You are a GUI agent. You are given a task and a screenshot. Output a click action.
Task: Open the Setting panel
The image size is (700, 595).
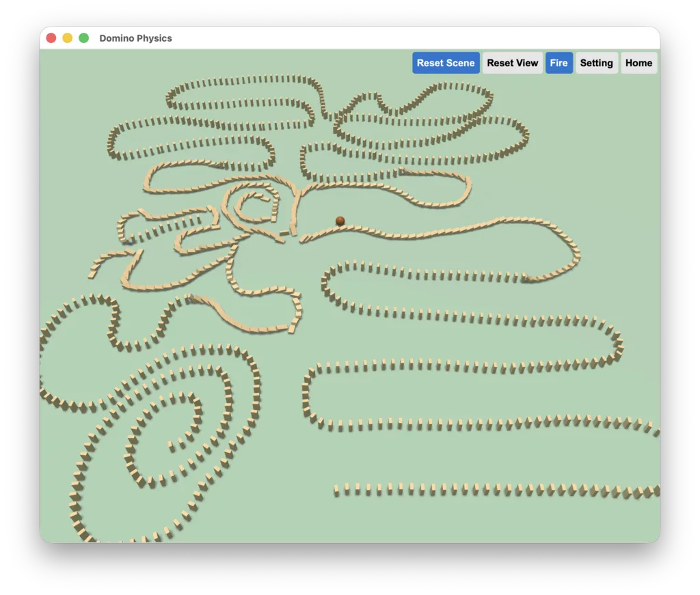596,63
